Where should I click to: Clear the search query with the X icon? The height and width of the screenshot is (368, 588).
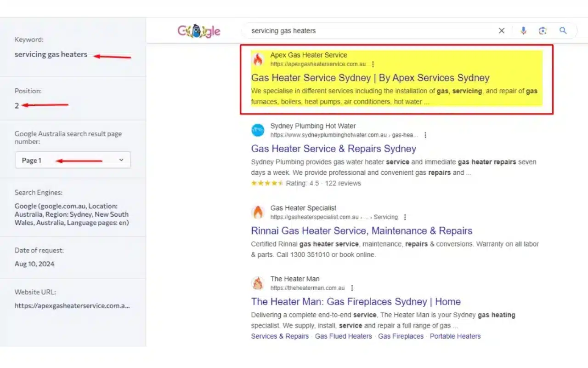[502, 30]
